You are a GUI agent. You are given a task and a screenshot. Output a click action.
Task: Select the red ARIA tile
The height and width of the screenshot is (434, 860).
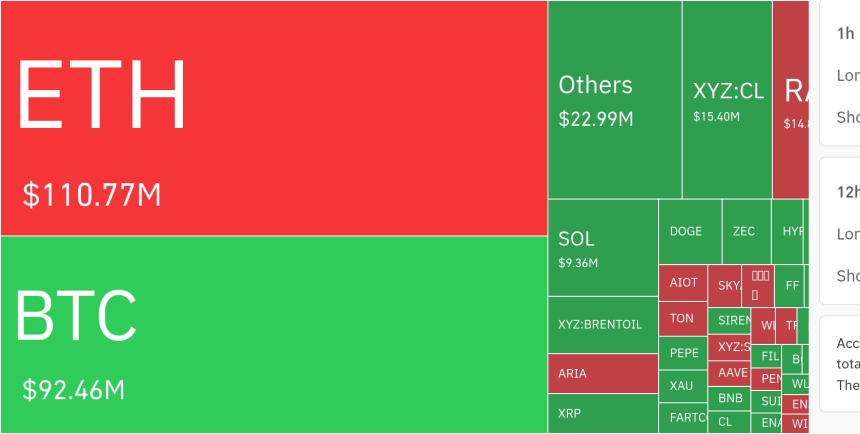click(602, 374)
